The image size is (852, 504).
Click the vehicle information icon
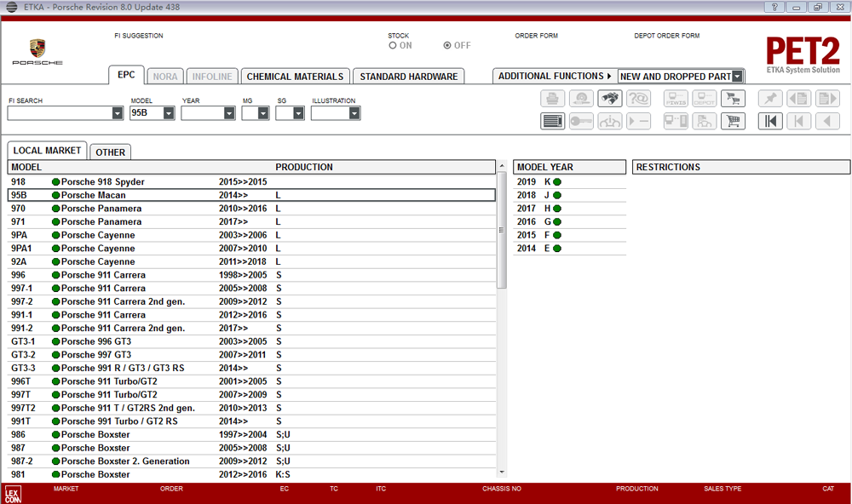[610, 121]
